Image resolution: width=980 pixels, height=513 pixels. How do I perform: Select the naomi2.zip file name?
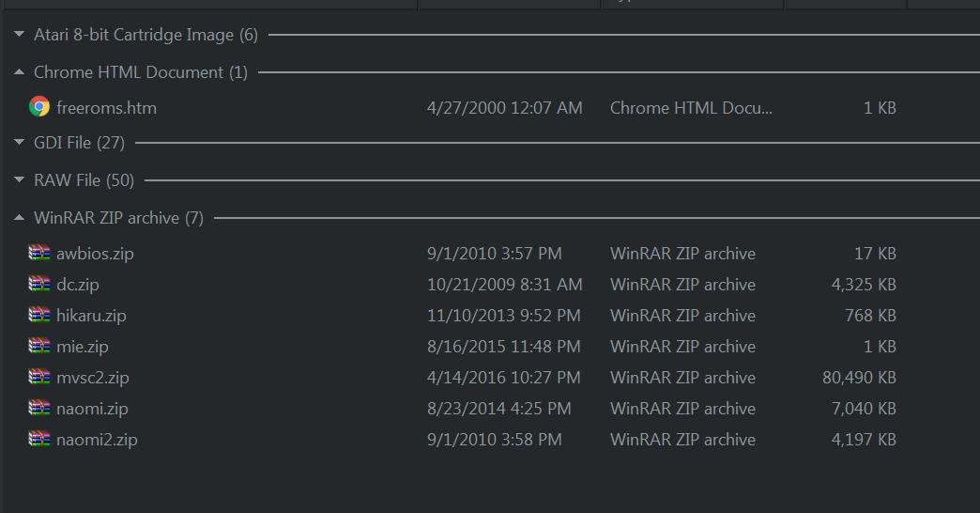(97, 440)
